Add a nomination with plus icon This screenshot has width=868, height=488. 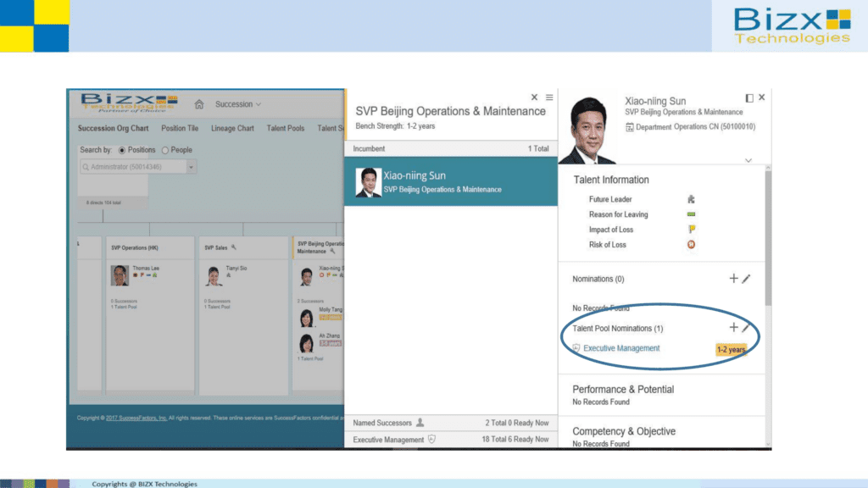733,278
